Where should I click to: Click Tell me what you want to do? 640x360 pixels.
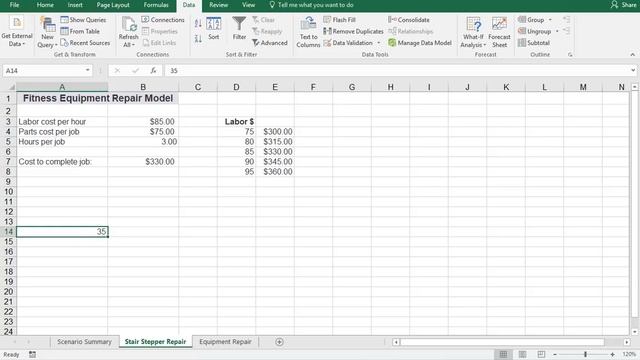pyautogui.click(x=311, y=5)
